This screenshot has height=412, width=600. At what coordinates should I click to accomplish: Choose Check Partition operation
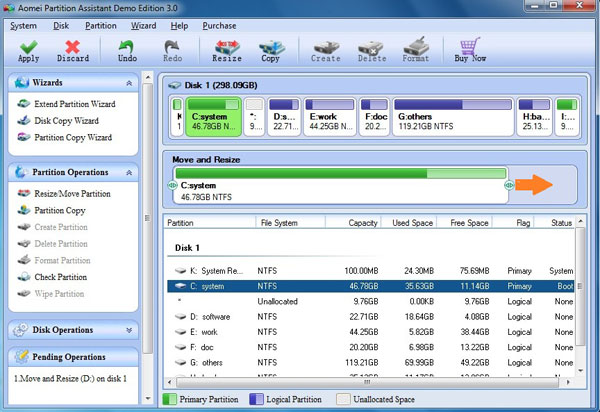(52, 277)
